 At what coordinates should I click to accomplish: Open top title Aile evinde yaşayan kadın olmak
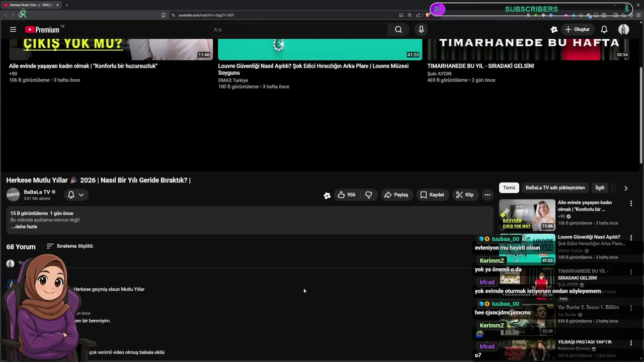tap(83, 66)
